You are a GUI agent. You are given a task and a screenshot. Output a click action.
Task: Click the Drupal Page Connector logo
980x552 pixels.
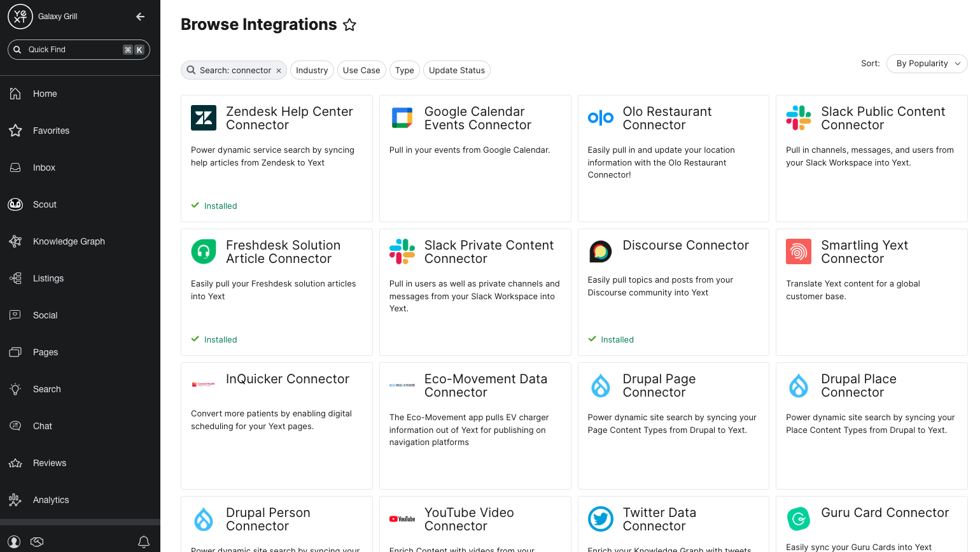pyautogui.click(x=601, y=385)
